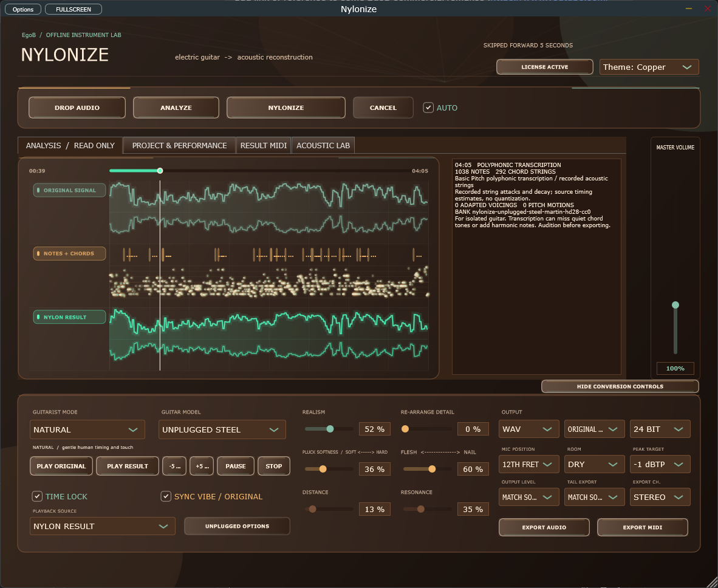Click the PLUCK SOFTNESS 36 % value field
The height and width of the screenshot is (588, 718).
click(x=375, y=469)
